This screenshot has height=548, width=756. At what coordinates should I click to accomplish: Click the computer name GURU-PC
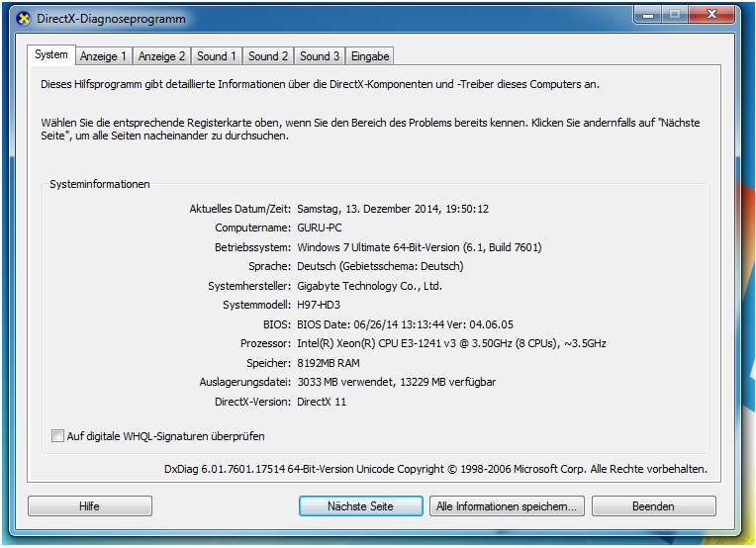320,228
